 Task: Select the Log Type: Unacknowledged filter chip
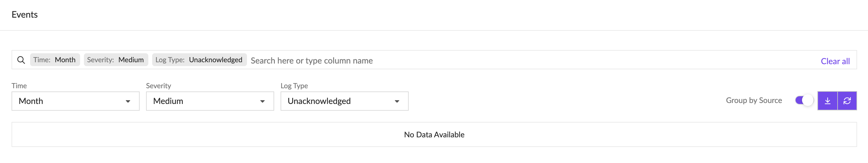[199, 60]
